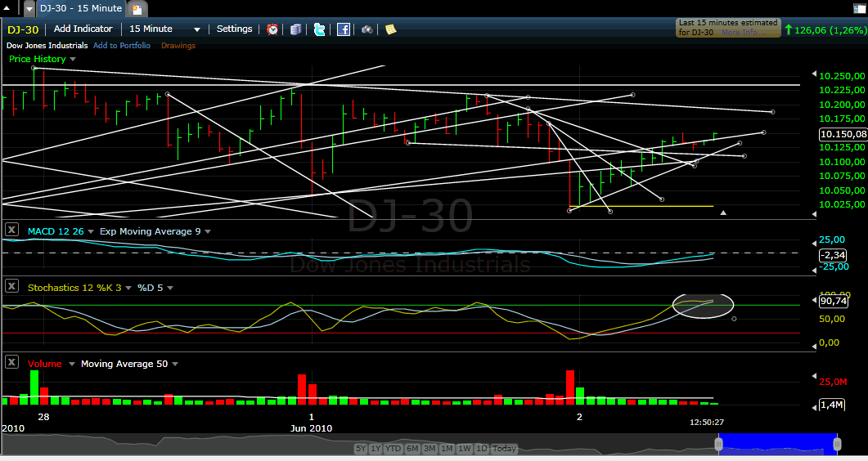Open the alarm clock alert icon
The height and width of the screenshot is (461, 868).
click(x=272, y=29)
